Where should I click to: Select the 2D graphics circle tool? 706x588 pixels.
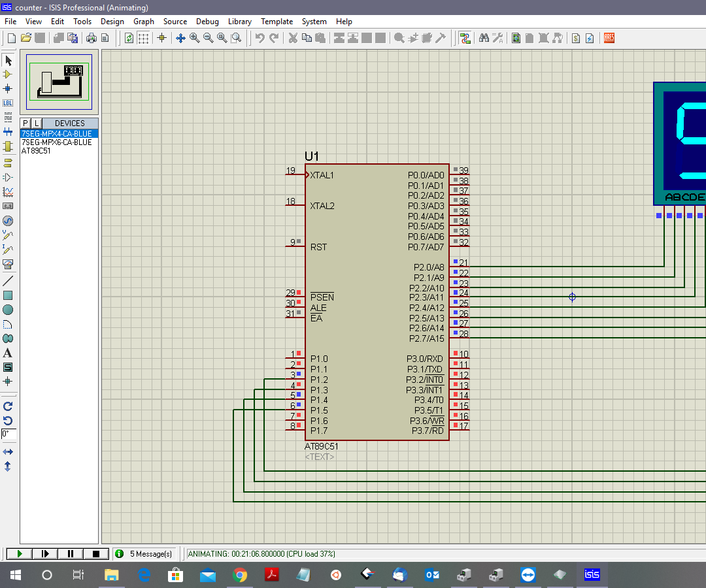[x=8, y=310]
